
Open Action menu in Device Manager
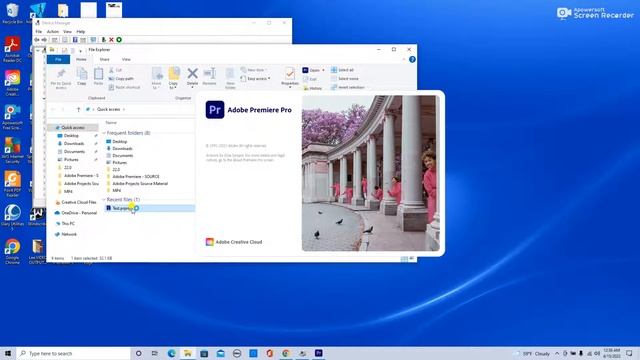(53, 31)
